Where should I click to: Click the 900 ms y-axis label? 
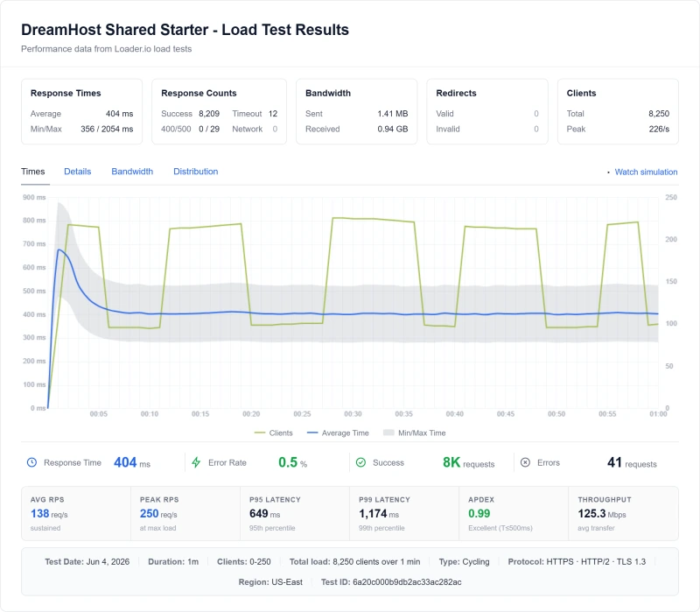pyautogui.click(x=34, y=198)
